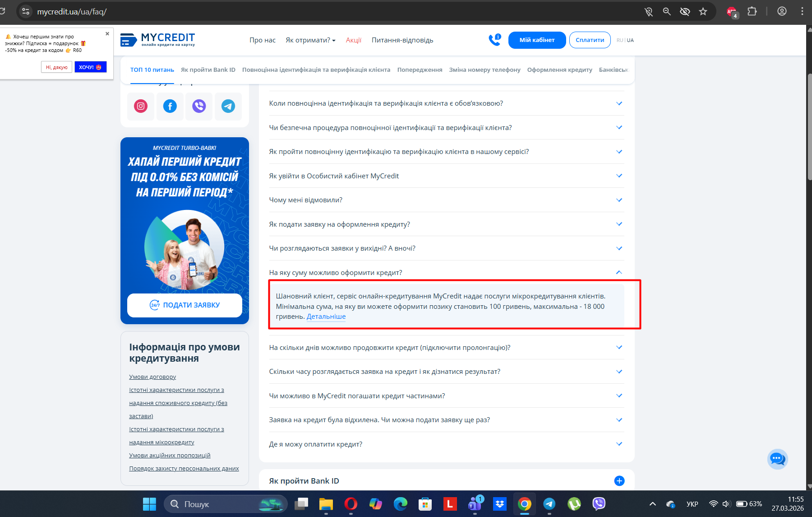812x517 pixels.
Task: Expand 'Як пройти Bank ID' section plus
Action: pyautogui.click(x=619, y=481)
